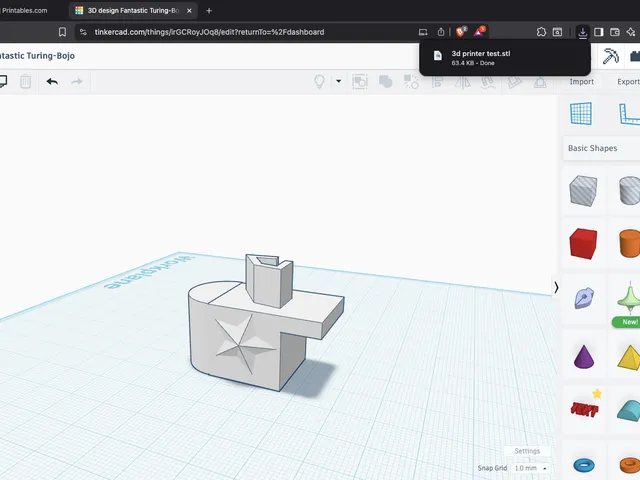Select the Ruler tool icon

click(629, 113)
